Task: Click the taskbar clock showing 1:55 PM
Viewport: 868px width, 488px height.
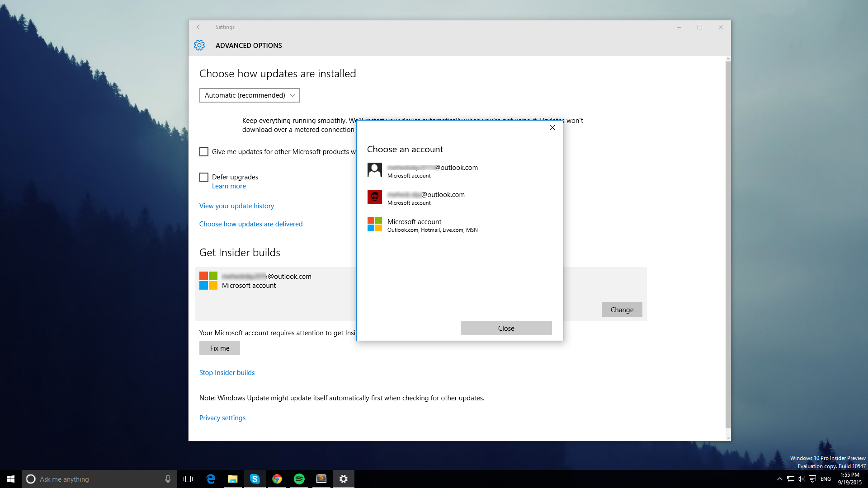Action: tap(849, 479)
